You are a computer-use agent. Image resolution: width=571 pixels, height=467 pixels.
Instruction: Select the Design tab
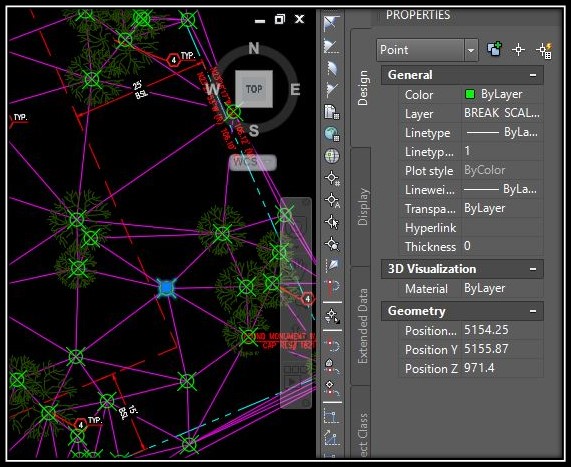362,88
